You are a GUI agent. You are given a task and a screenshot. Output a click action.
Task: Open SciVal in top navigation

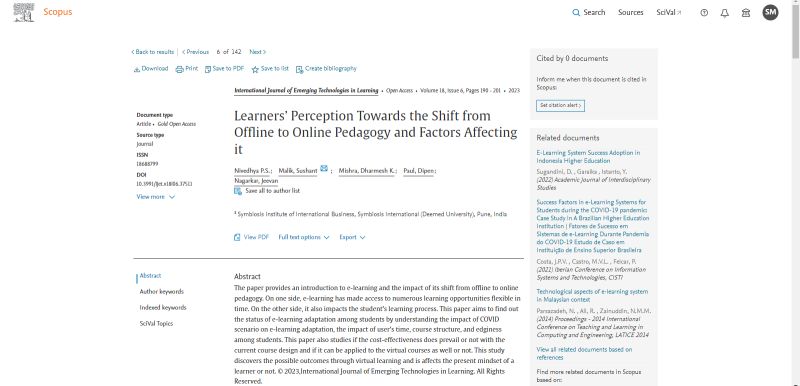669,12
